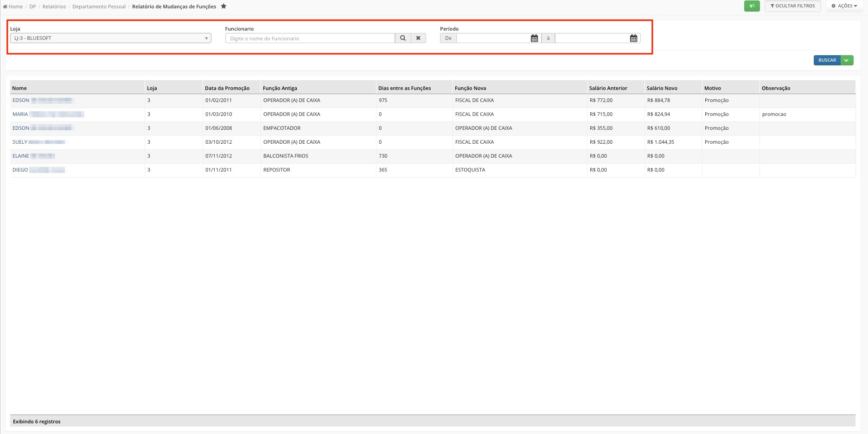Open DIEGO's employee link
This screenshot has width=868, height=434.
38,170
